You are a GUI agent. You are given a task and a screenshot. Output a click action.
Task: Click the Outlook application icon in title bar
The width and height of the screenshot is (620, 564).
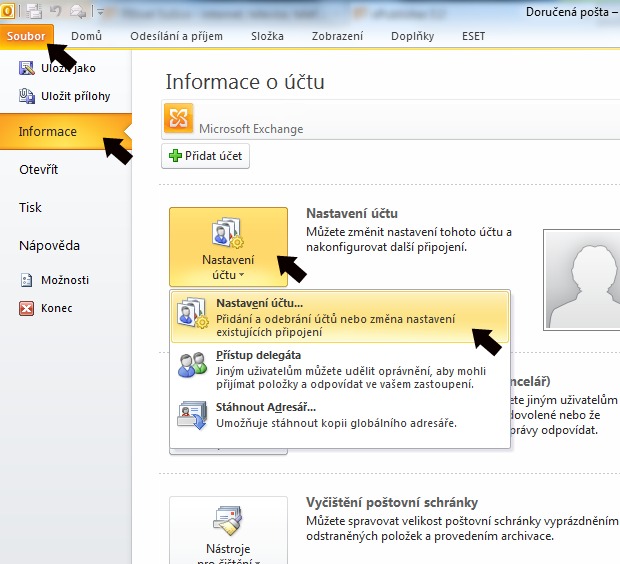click(x=8, y=11)
